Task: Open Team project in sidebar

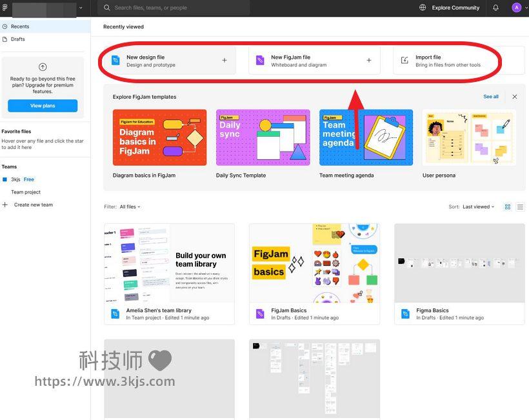Action: [26, 192]
